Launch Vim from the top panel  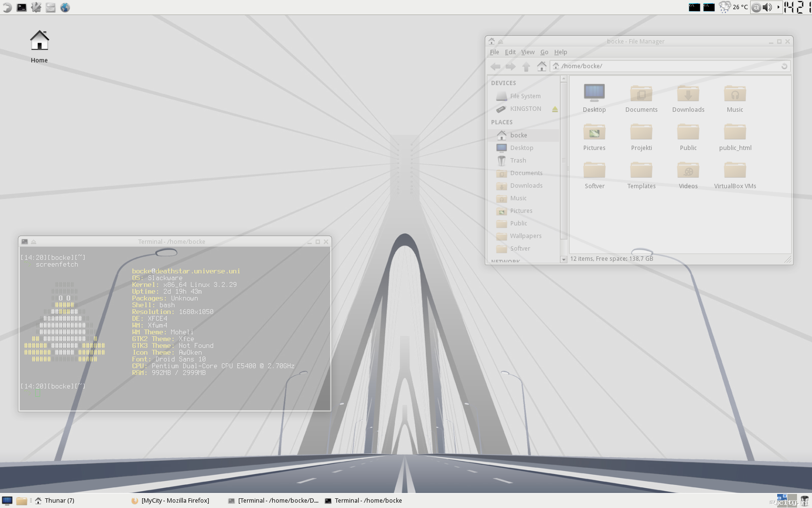(36, 7)
